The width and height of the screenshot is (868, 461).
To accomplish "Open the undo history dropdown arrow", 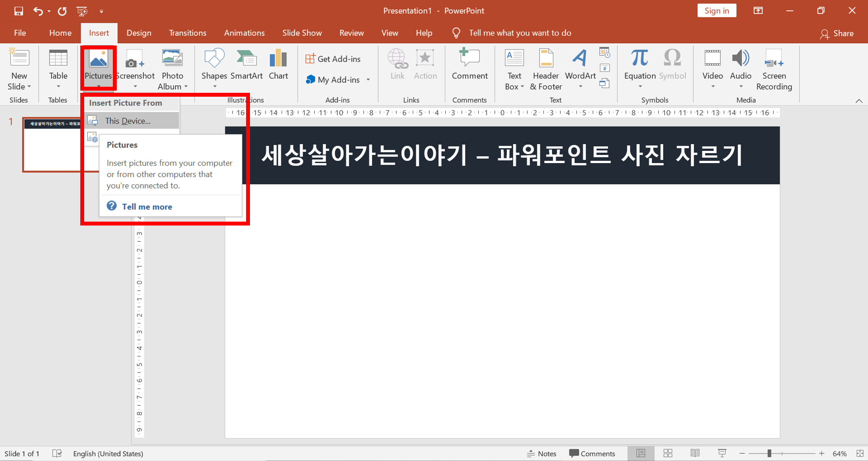I will [49, 11].
